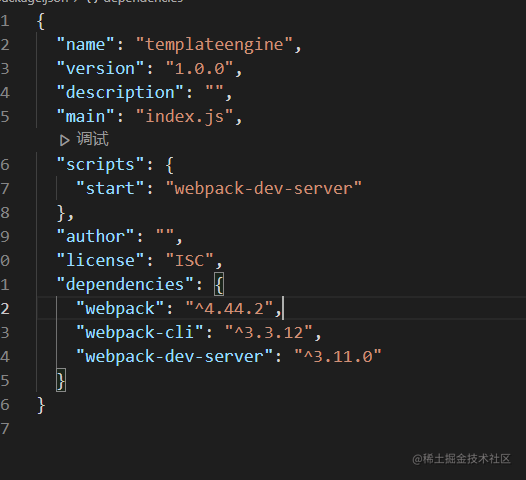Click the highlighted opening brace after dependencies

point(219,285)
